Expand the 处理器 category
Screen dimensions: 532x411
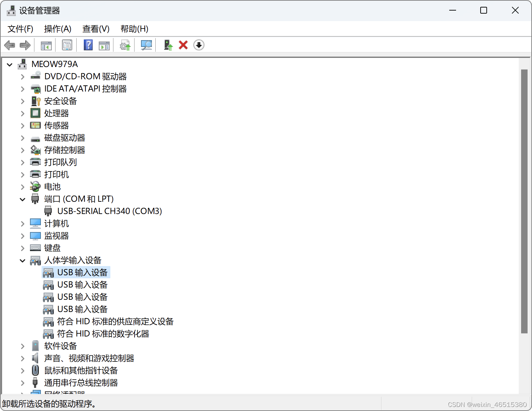(x=22, y=113)
